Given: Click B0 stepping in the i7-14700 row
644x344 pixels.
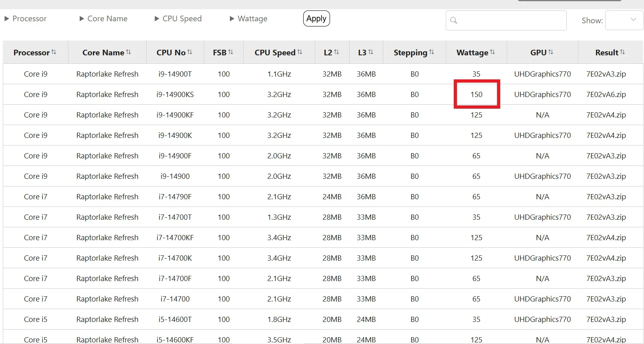Looking at the screenshot, I should click(415, 299).
